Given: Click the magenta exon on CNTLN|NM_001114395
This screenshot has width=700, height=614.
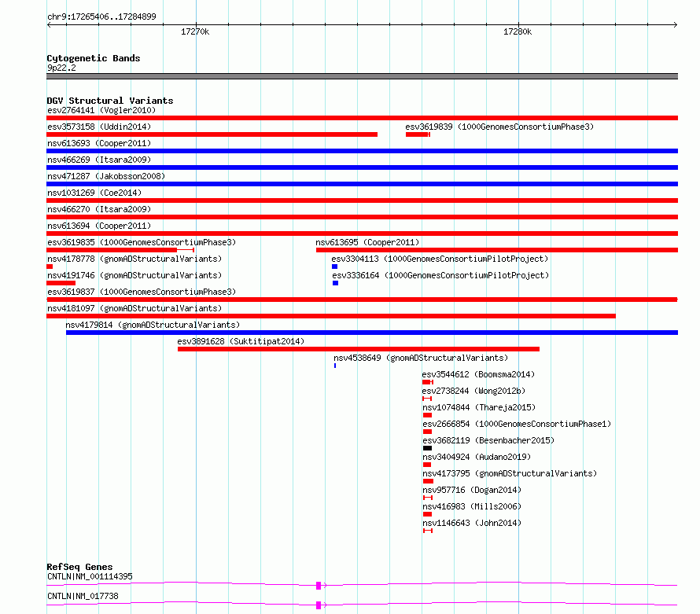Looking at the screenshot, I should click(x=319, y=586).
